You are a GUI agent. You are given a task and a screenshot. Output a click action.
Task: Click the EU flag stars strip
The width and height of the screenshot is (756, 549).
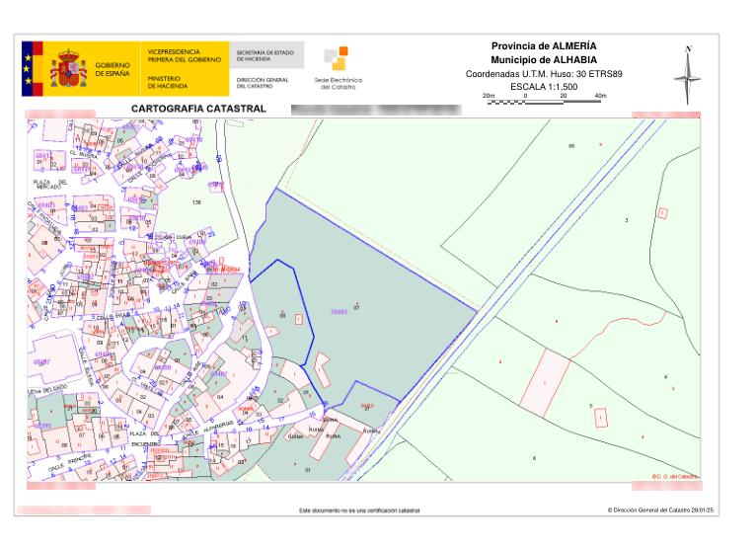[28, 69]
